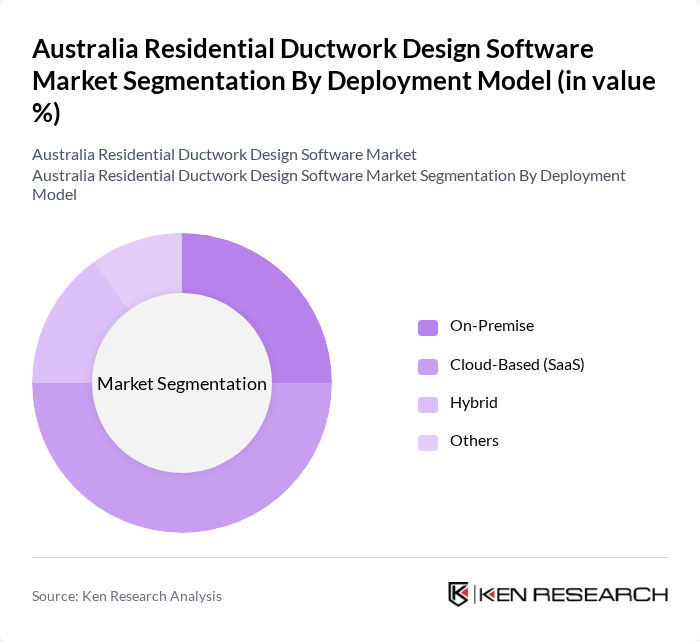Click the Others legend color swatch
The height and width of the screenshot is (642, 700).
(428, 442)
